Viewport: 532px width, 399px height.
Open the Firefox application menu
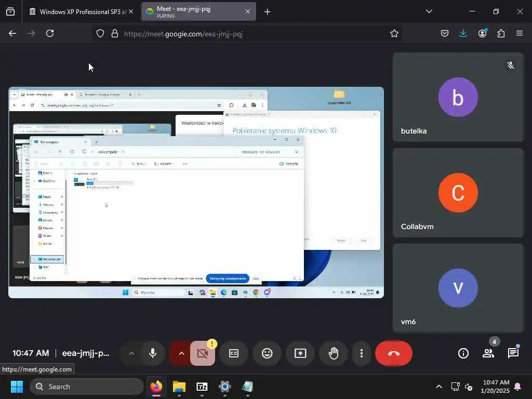(519, 33)
